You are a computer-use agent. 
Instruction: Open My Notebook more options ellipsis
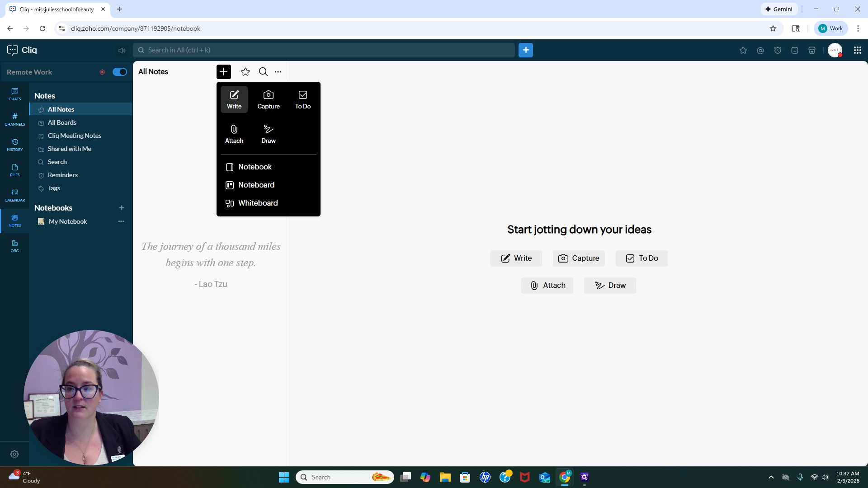click(x=121, y=221)
